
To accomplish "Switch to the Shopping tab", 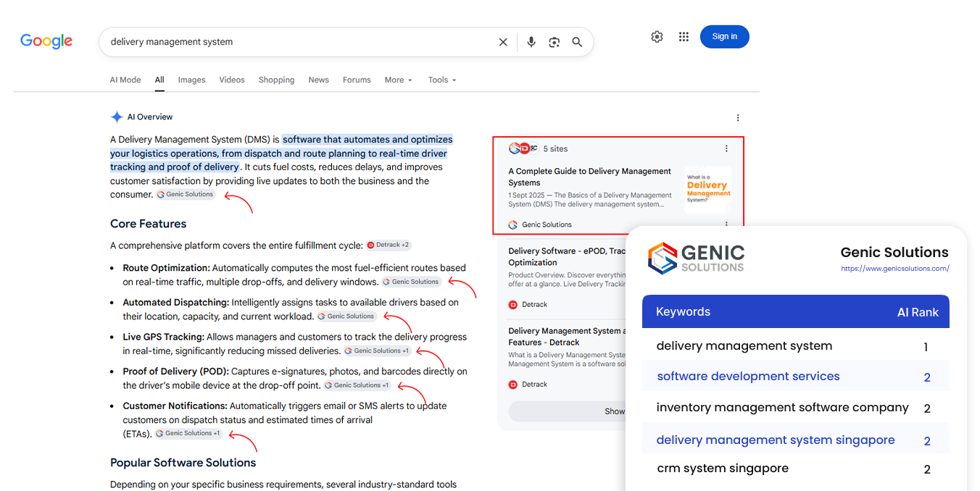I will pyautogui.click(x=276, y=80).
